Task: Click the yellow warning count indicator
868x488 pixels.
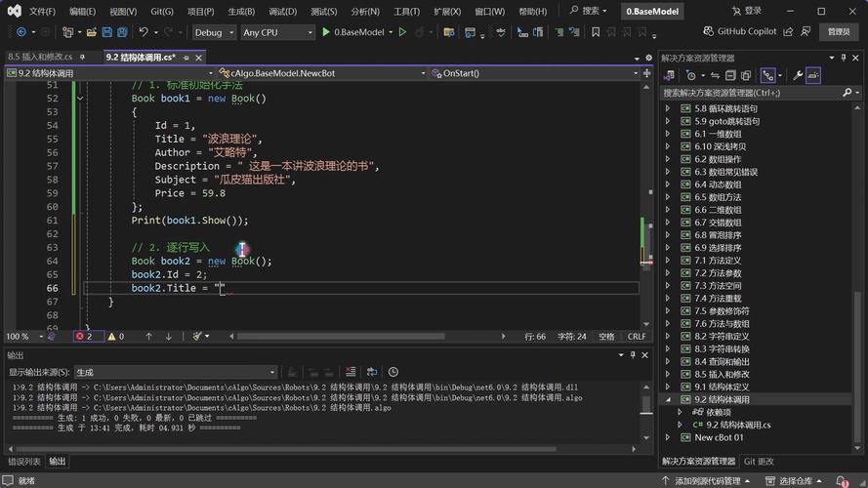Action: pos(115,337)
